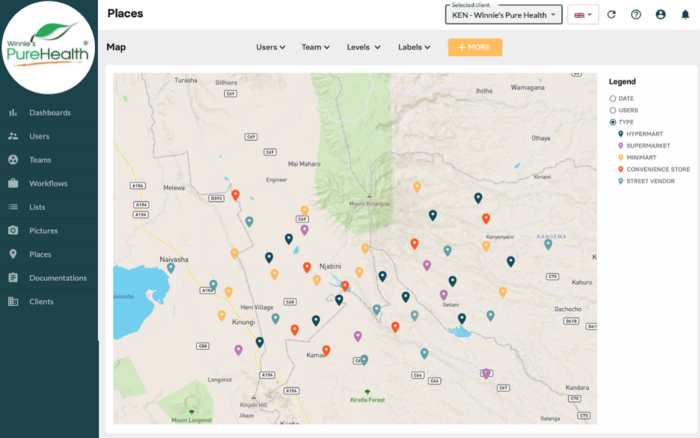Click the Mount Kinangop label on the map
The image size is (700, 438).
tap(369, 204)
